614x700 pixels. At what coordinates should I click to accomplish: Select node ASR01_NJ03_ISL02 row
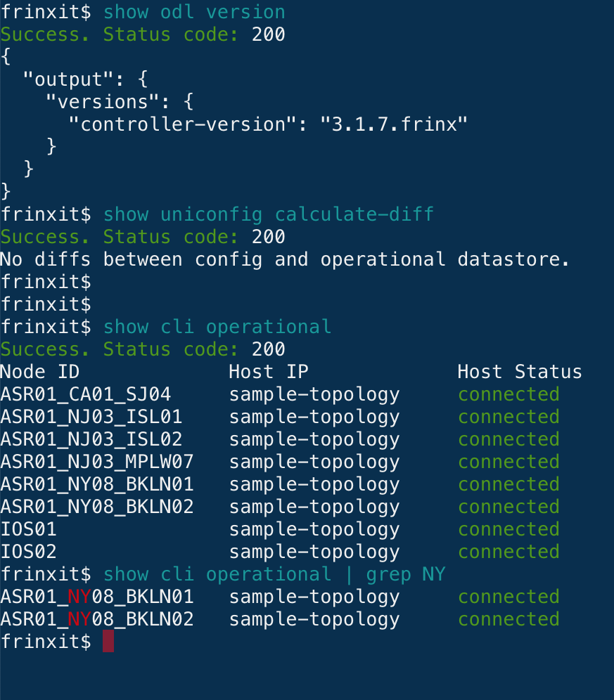point(280,439)
